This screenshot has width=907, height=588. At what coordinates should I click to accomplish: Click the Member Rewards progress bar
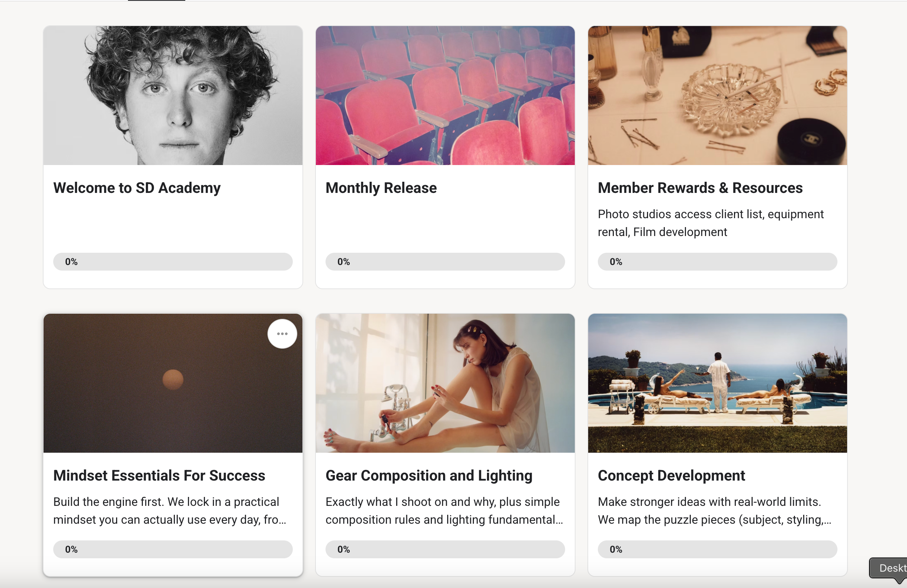pos(717,262)
